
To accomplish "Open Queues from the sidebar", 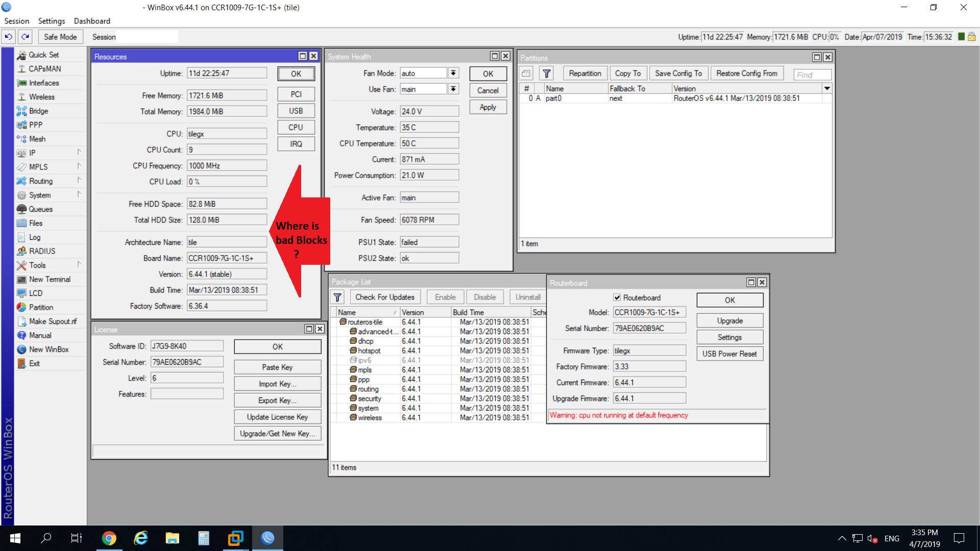I will pyautogui.click(x=41, y=209).
